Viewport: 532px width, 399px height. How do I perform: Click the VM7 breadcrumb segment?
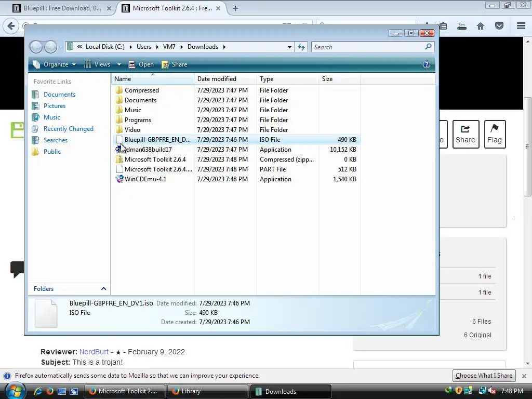click(x=169, y=47)
